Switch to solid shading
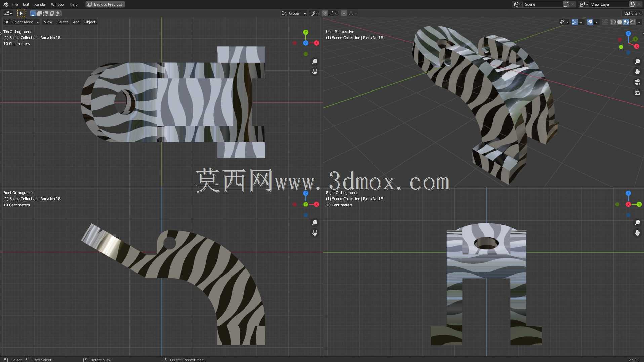644x362 pixels. (620, 22)
